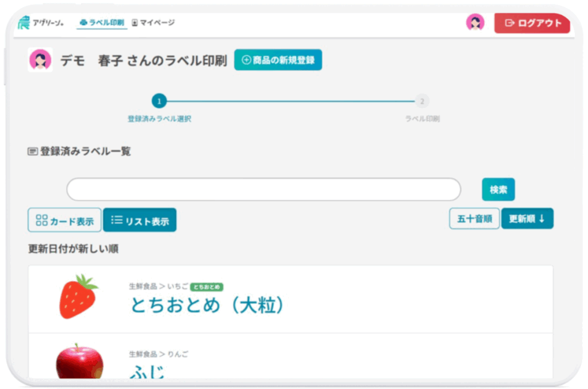Screen dimensions: 588x389
Task: Click the list icon beside 登録済みラベル一覧
Action: point(33,152)
